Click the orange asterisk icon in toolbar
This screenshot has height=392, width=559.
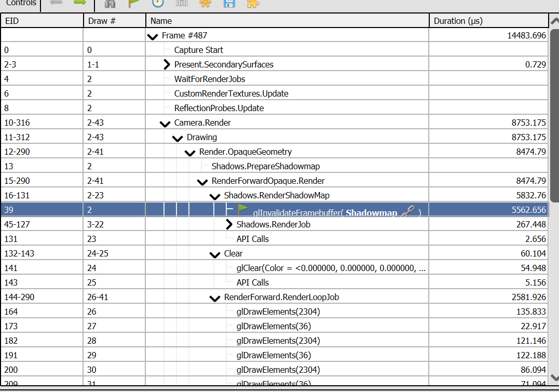pyautogui.click(x=206, y=3)
